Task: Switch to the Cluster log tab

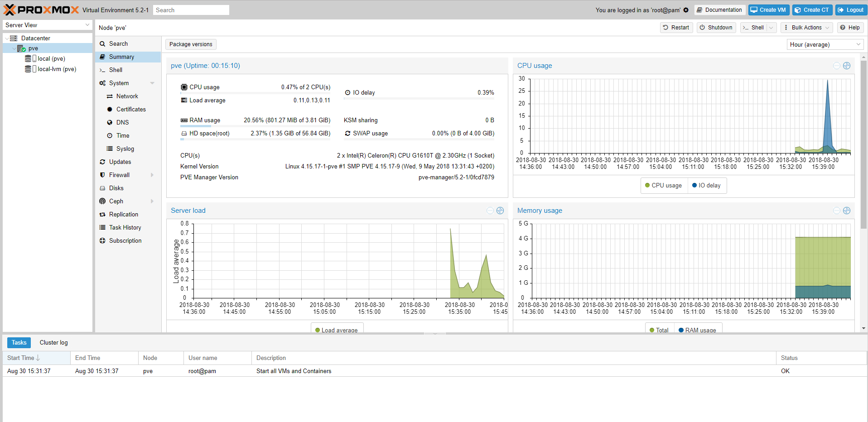Action: tap(54, 343)
